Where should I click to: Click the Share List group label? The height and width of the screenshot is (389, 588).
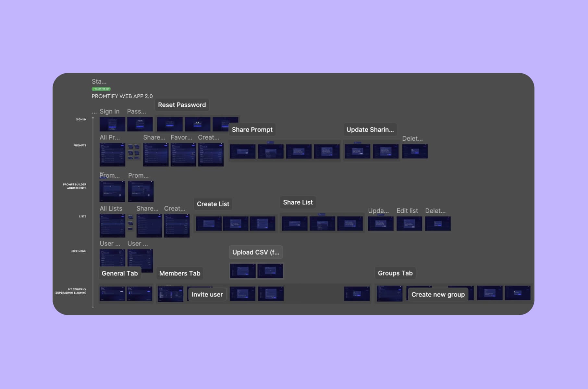point(298,202)
